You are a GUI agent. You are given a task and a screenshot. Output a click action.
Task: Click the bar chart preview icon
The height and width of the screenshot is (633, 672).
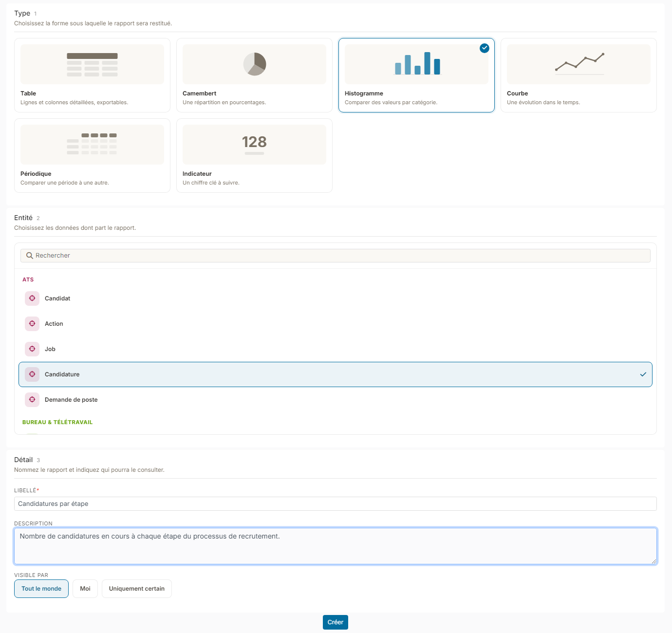417,63
